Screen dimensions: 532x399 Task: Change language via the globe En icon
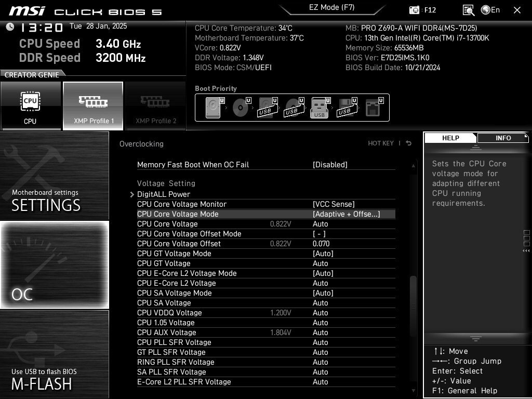point(490,10)
